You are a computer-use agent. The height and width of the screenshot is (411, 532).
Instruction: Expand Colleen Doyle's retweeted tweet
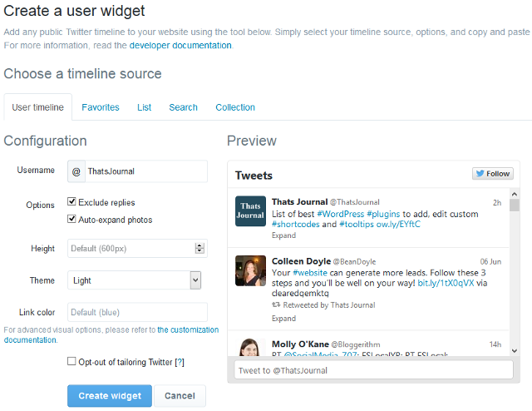coord(283,318)
